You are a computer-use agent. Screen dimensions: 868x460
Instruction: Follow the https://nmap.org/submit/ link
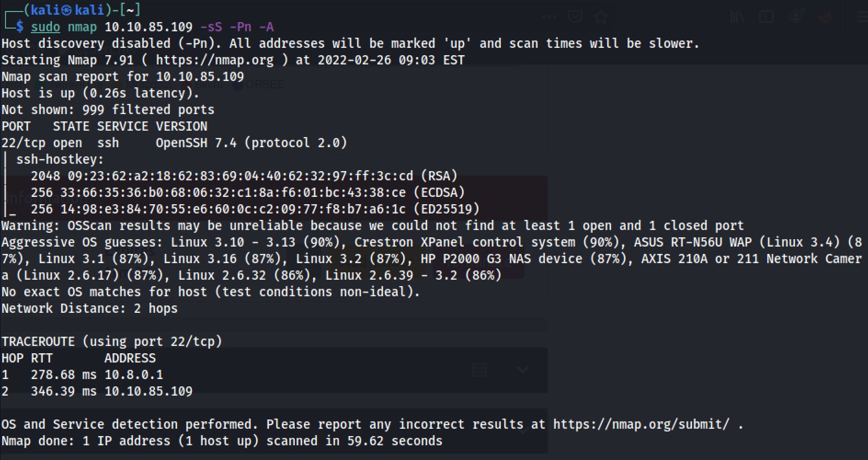coord(641,424)
